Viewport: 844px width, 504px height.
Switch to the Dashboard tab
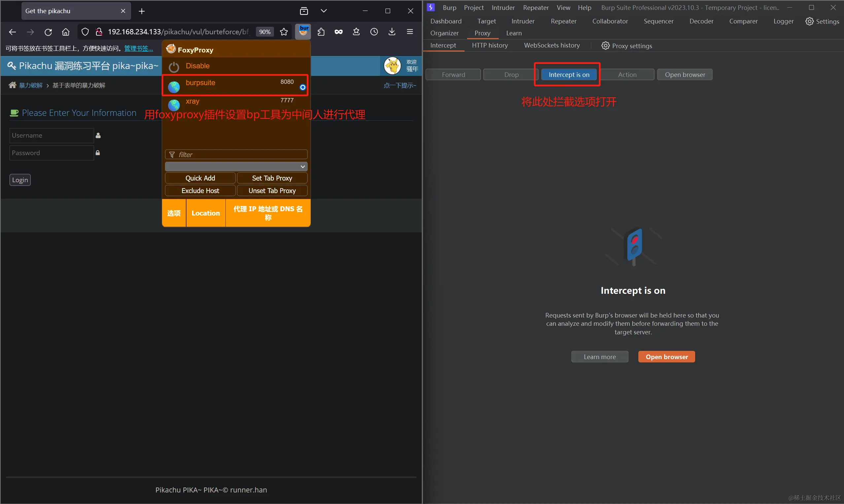[446, 21]
